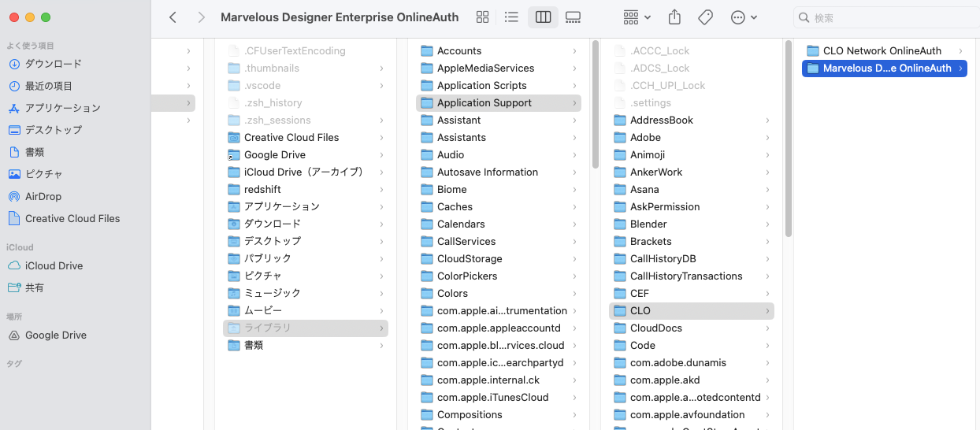Select the ColorPickers folder
980x430 pixels.
(499, 276)
